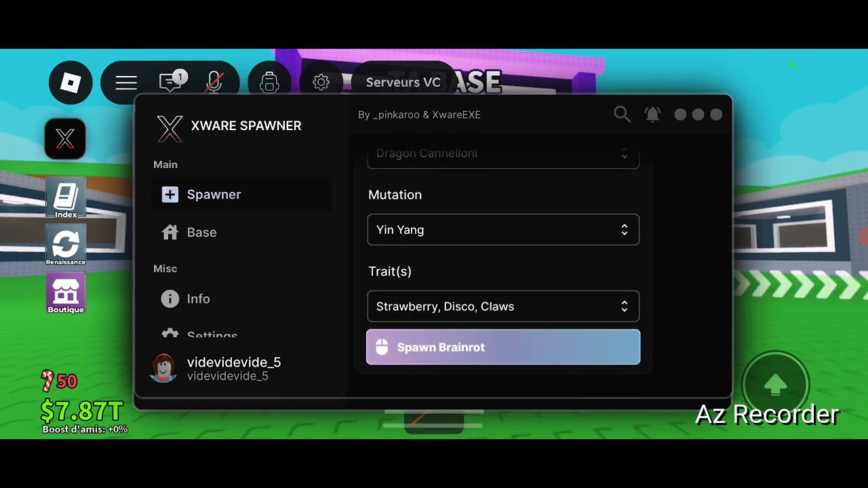Click the Trait(s) field label
This screenshot has height=488, width=868.
pos(390,271)
